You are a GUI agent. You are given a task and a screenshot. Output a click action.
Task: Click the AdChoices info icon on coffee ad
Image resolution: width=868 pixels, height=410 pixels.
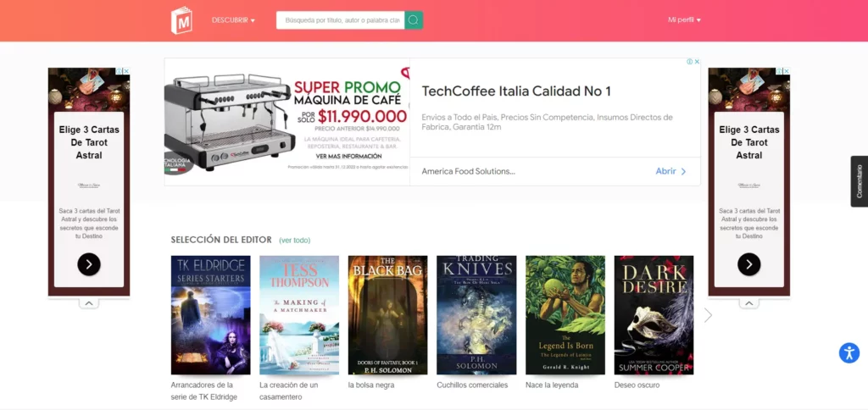pyautogui.click(x=690, y=62)
